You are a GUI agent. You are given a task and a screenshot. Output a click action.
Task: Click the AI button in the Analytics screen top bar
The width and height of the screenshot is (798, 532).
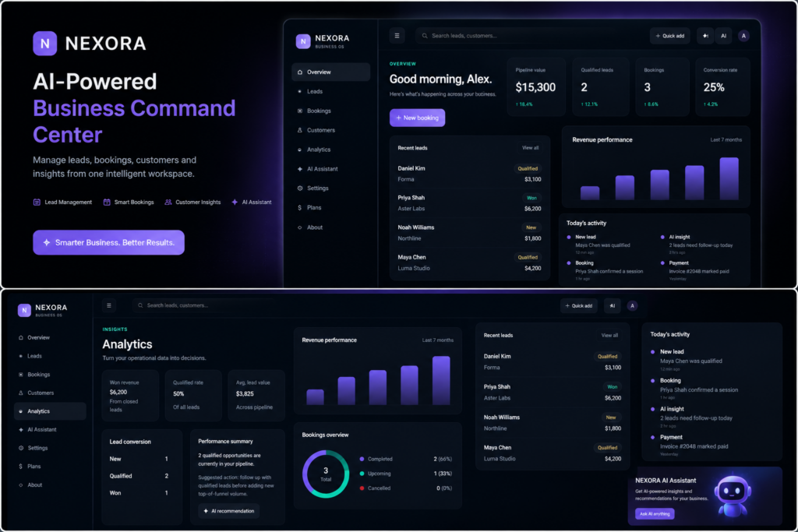(x=613, y=305)
